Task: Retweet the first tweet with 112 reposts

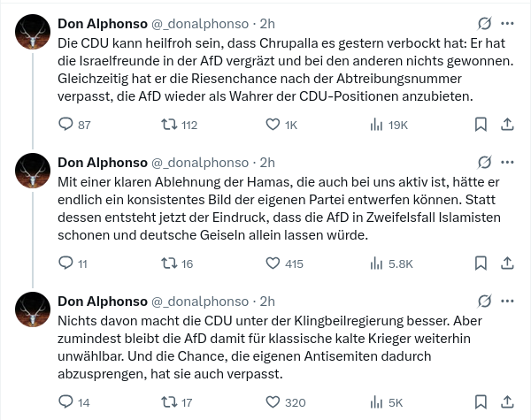Action: pyautogui.click(x=167, y=125)
